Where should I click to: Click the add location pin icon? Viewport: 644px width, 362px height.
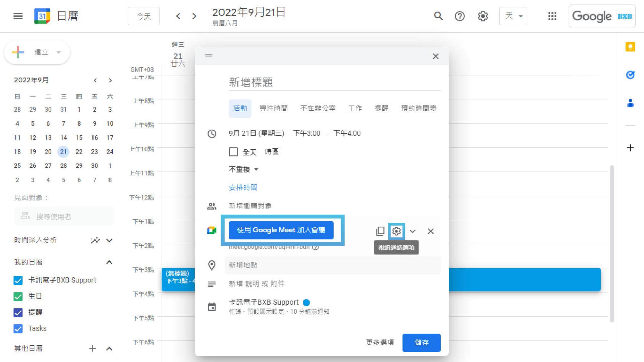pyautogui.click(x=212, y=265)
